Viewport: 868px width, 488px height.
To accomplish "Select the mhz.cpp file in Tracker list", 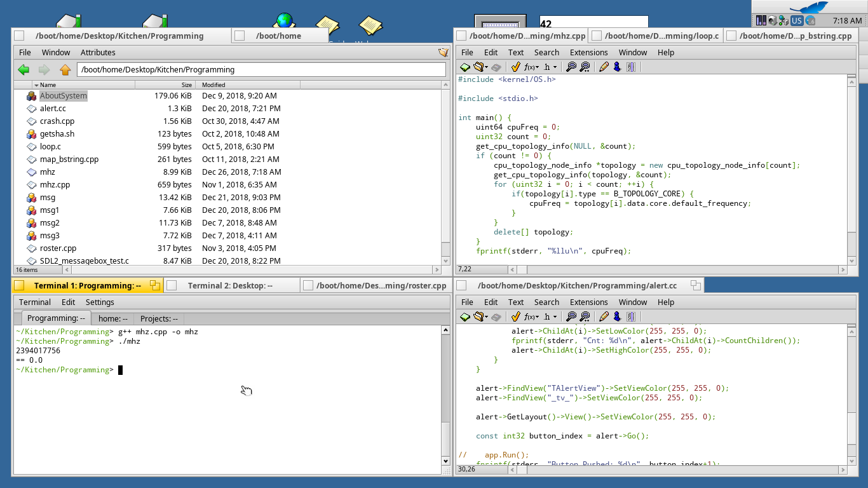I will (55, 184).
